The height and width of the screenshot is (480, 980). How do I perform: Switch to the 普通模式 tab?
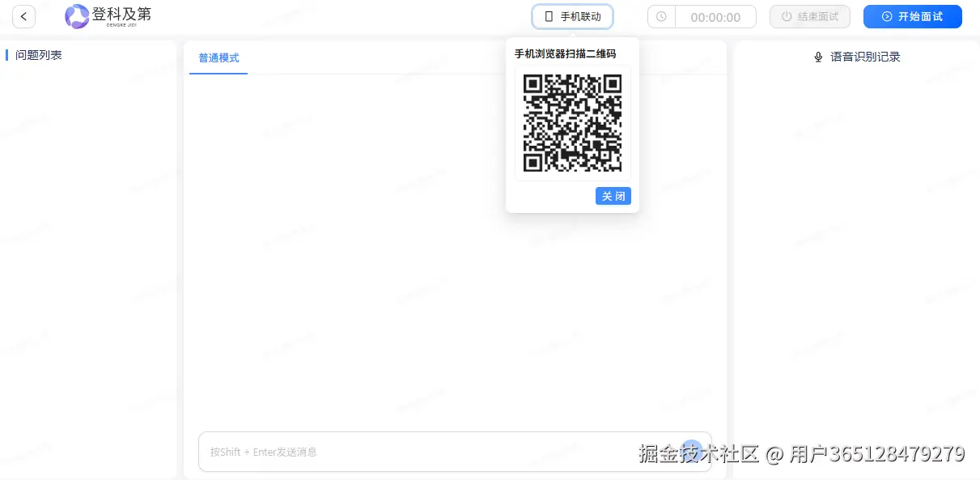[x=218, y=58]
